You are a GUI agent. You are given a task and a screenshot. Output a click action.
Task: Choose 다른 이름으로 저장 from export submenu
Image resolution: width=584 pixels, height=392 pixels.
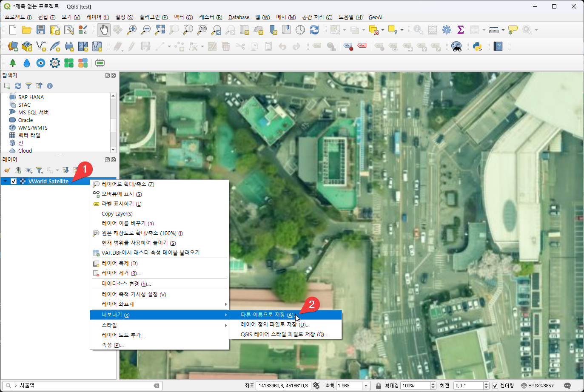(x=267, y=315)
